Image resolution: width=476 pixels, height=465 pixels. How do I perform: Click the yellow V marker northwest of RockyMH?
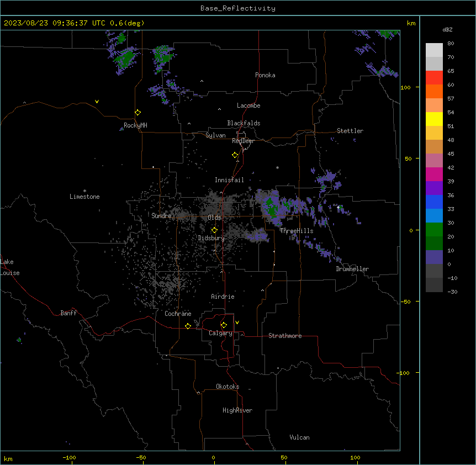pos(97,102)
